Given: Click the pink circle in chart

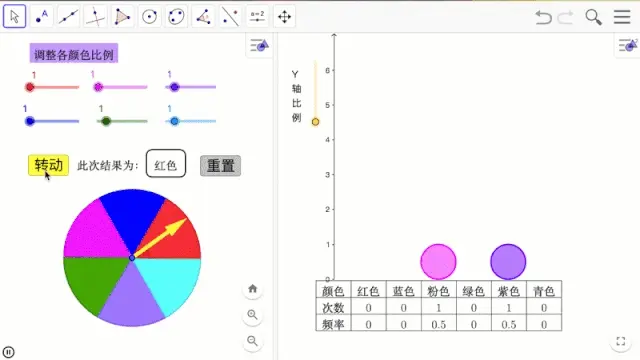Looking at the screenshot, I should [438, 262].
